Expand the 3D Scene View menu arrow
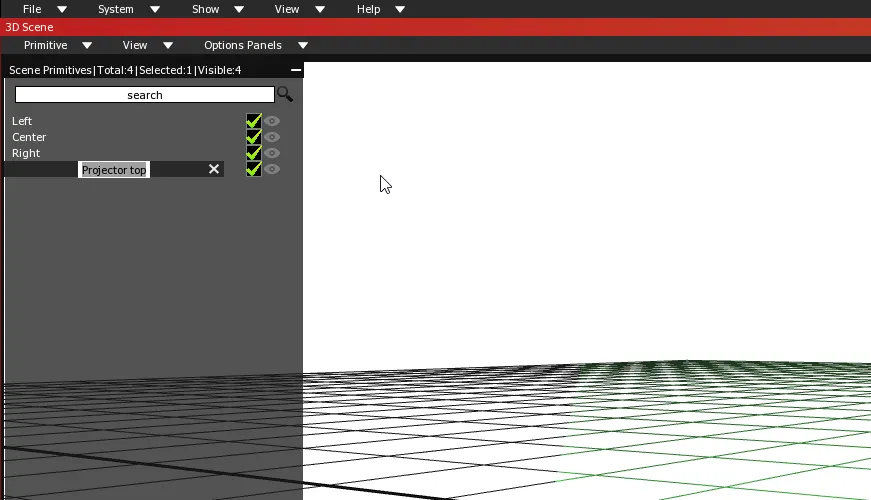 click(168, 46)
